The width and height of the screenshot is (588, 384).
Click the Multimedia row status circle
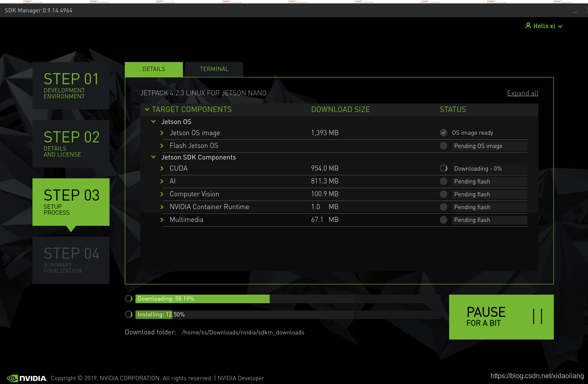pos(444,220)
